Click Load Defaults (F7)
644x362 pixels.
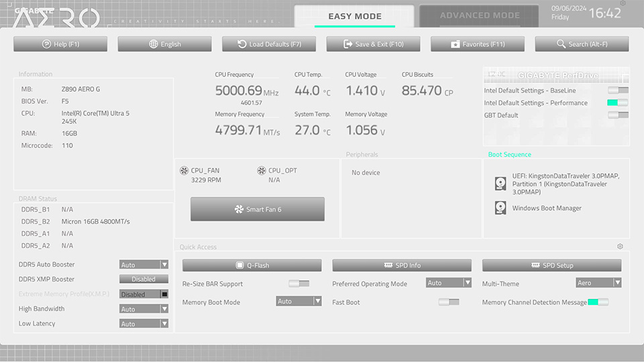click(x=269, y=44)
